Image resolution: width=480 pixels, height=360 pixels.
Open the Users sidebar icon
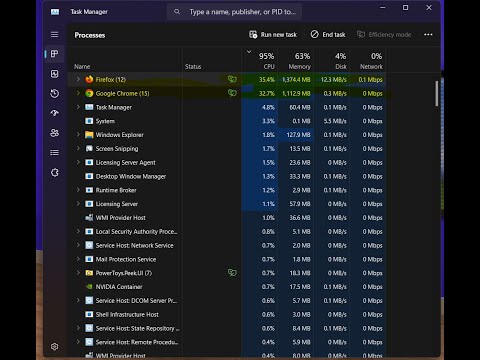click(54, 133)
